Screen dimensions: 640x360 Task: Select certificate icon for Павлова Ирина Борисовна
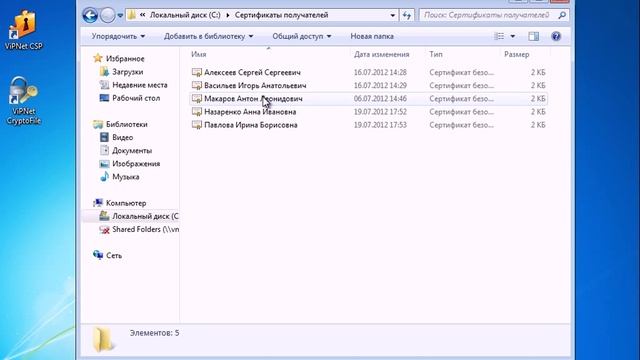click(197, 125)
